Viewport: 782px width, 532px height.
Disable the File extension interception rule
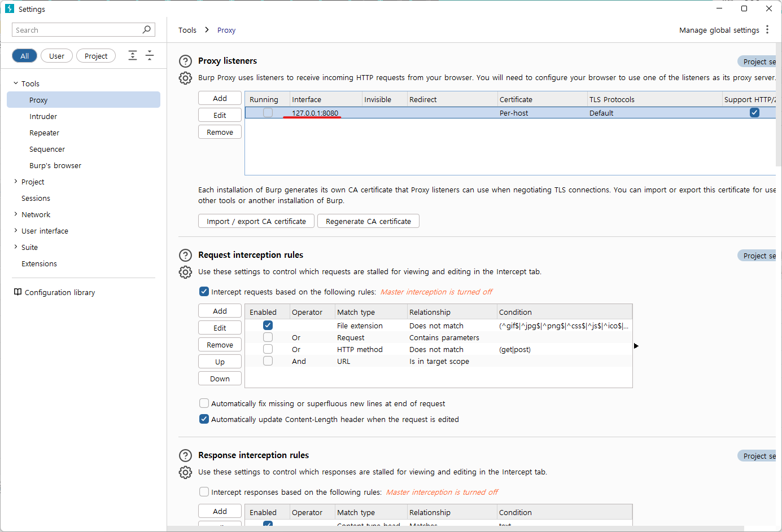coord(268,326)
